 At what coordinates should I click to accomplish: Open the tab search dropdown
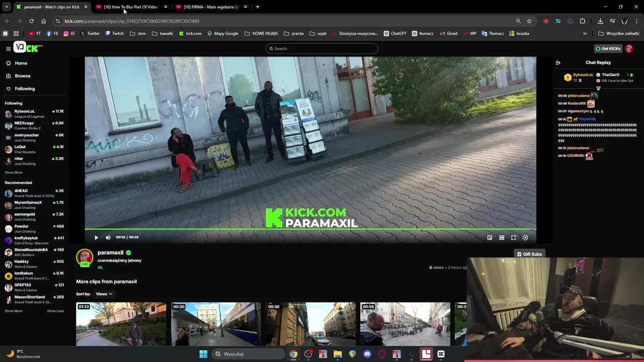(x=7, y=7)
